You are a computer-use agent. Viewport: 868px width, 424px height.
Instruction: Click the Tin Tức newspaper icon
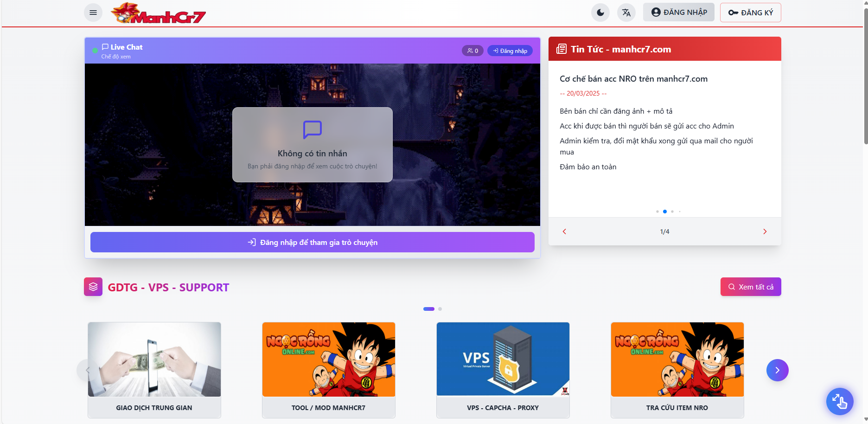click(x=562, y=49)
